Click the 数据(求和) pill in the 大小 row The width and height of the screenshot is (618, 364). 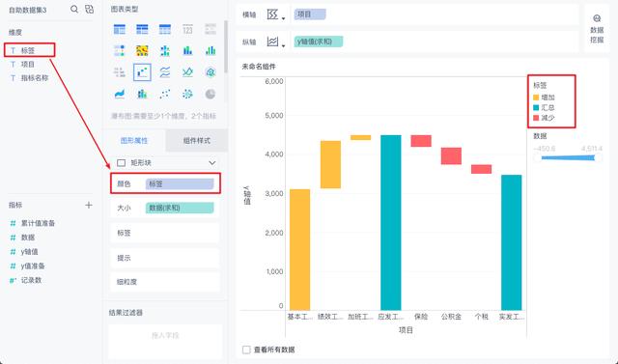pos(180,208)
